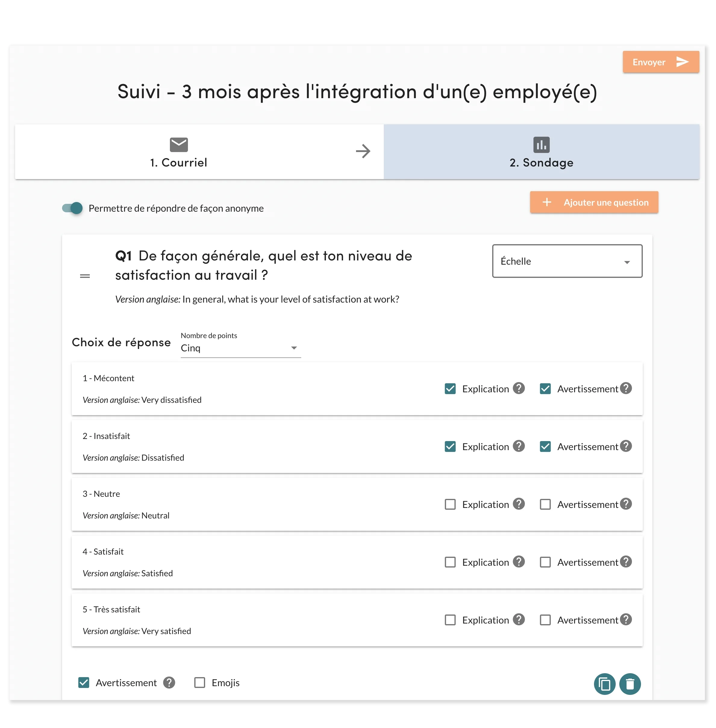Screen dimensions: 716x728
Task: Click the duplicate question icon
Action: (604, 684)
